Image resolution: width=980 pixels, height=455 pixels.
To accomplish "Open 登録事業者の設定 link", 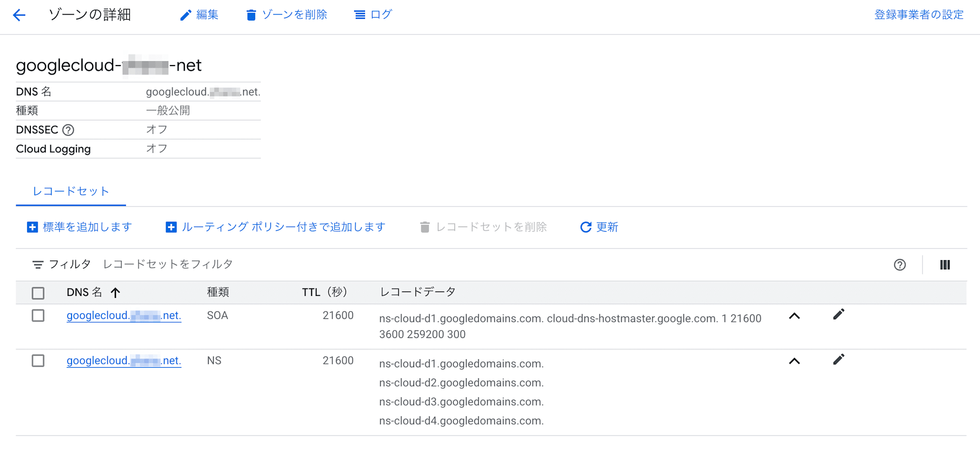I will (x=919, y=15).
